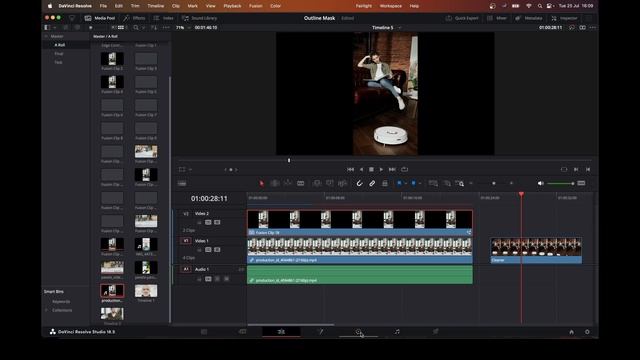Select the Trim Edit Mode tool
This screenshot has height=360, width=640.
click(x=275, y=184)
